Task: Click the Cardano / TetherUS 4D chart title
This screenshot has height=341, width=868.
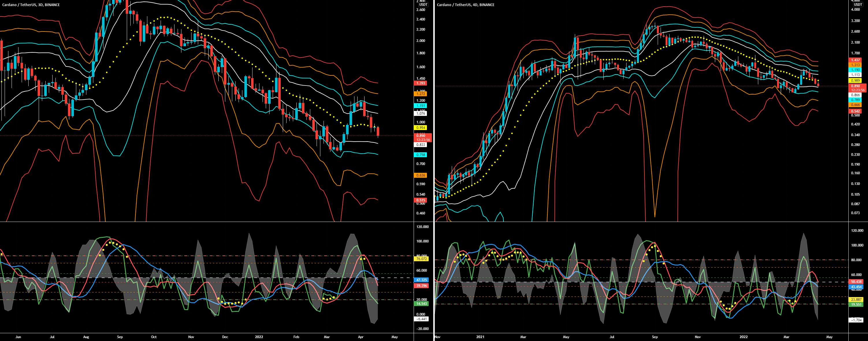Action: pos(466,5)
